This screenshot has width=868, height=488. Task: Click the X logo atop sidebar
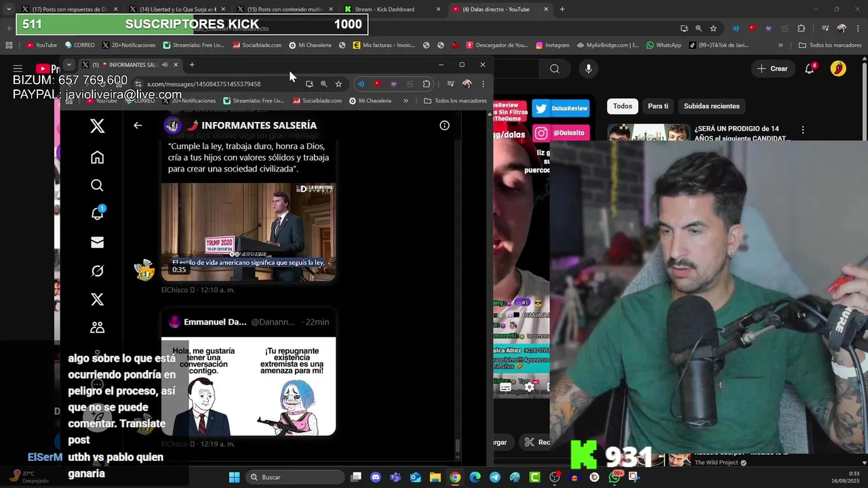pos(97,125)
